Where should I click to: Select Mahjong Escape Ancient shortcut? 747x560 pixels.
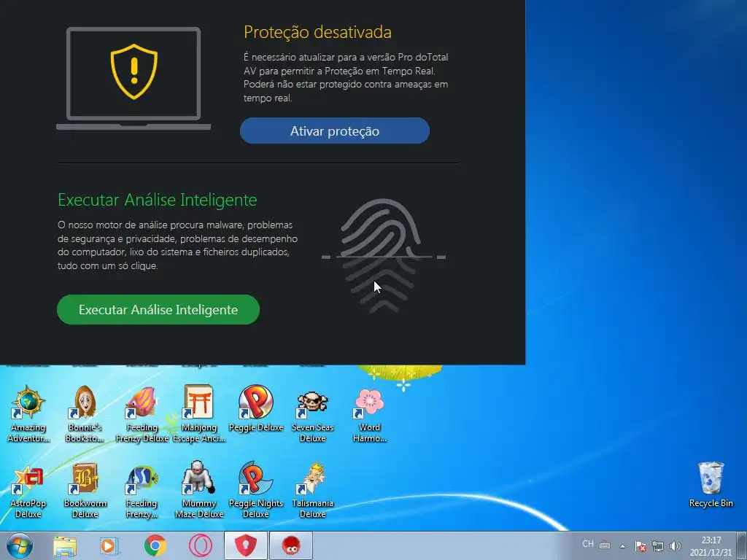198,413
